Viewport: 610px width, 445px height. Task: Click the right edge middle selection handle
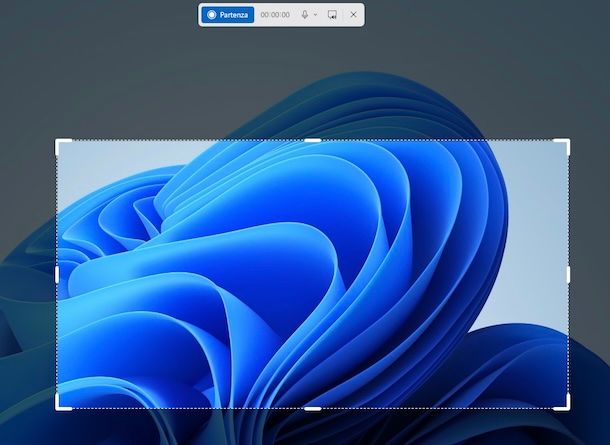coord(568,275)
